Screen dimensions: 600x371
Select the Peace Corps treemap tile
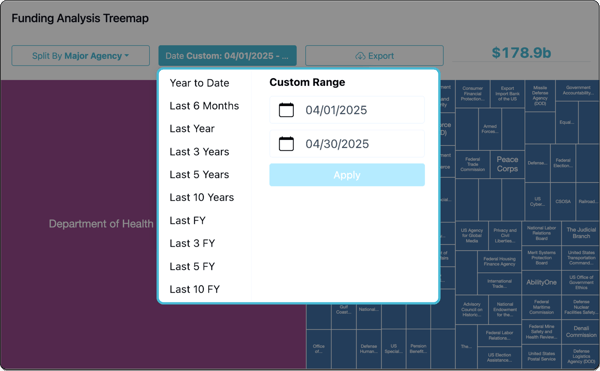coord(507,164)
